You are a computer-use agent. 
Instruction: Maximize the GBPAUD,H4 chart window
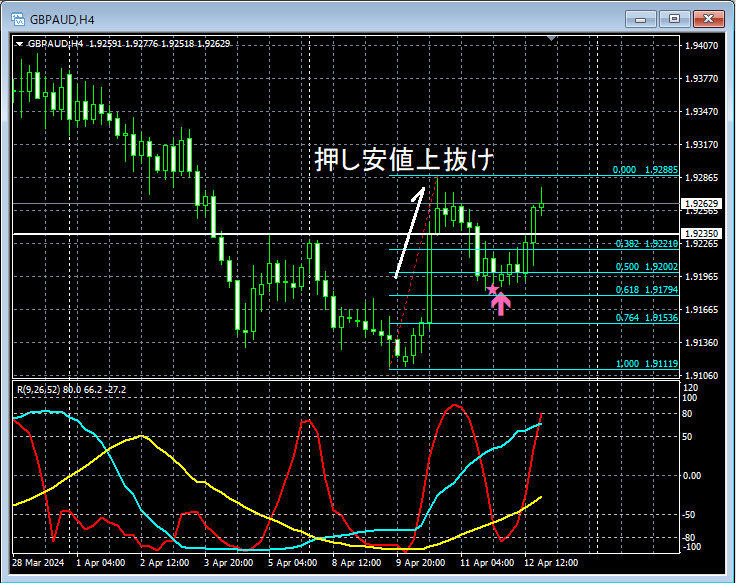coord(674,19)
